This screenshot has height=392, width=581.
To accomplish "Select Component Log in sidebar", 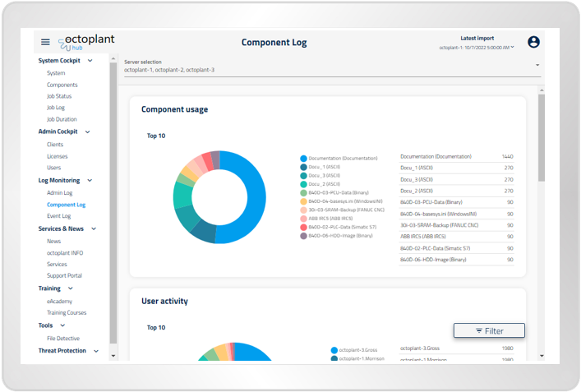I will 66,205.
